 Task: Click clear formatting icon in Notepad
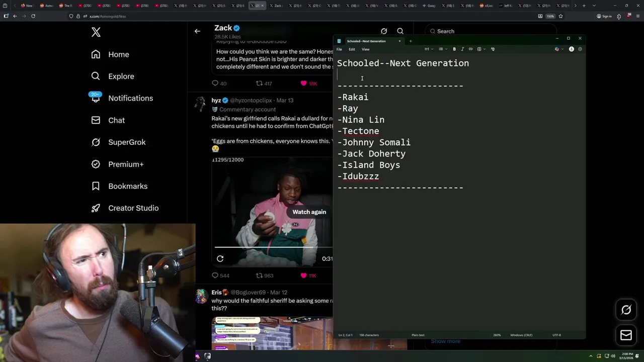(x=493, y=49)
